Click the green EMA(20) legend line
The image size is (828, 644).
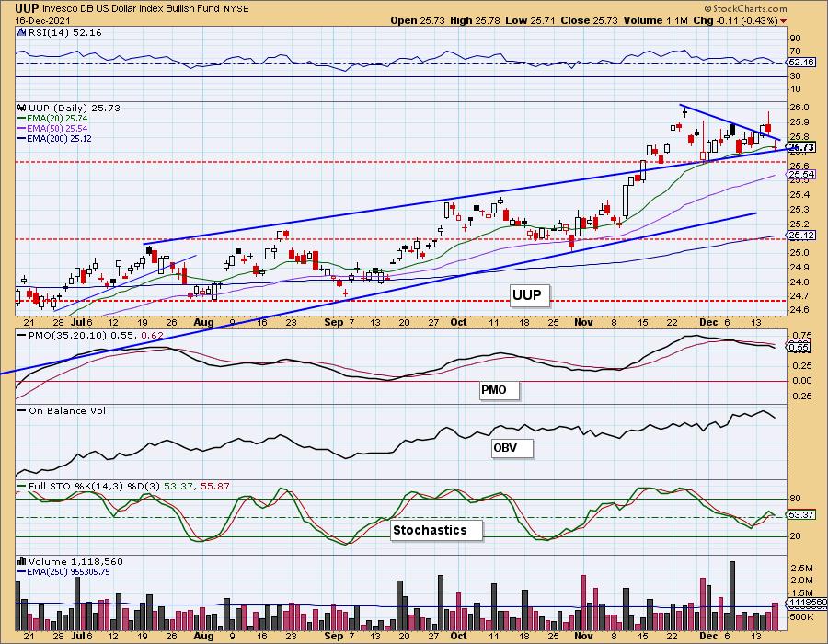(x=22, y=119)
